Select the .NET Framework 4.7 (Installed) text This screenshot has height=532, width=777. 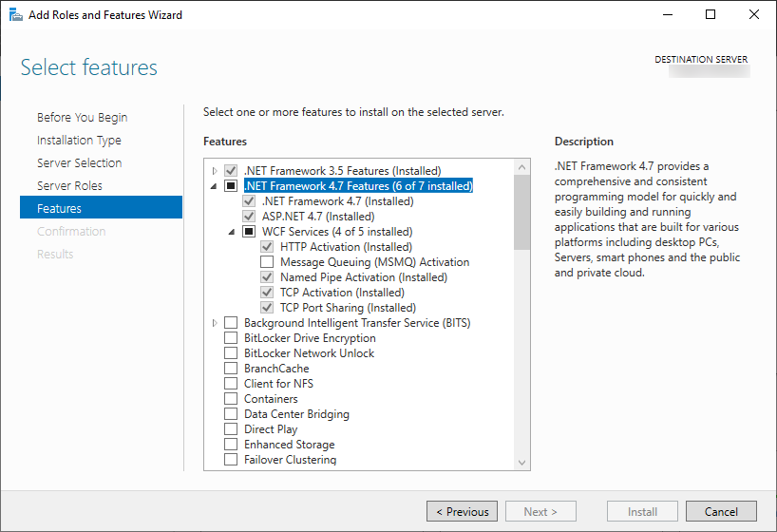338,201
